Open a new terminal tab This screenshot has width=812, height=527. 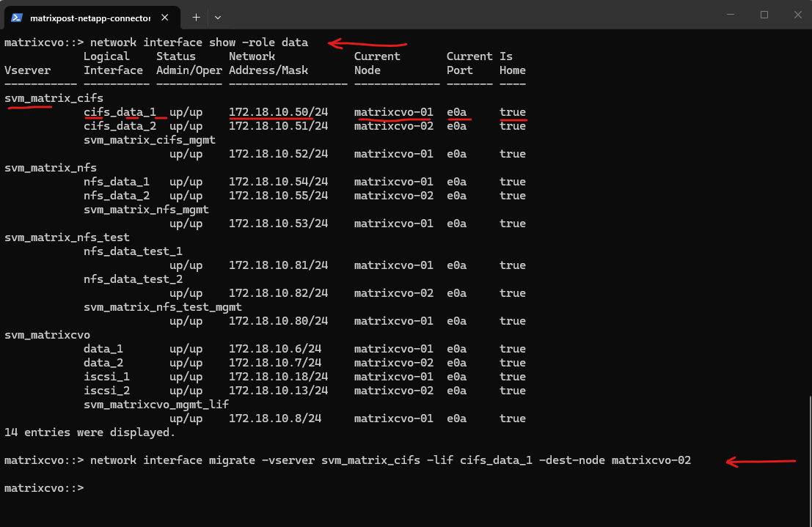[196, 17]
